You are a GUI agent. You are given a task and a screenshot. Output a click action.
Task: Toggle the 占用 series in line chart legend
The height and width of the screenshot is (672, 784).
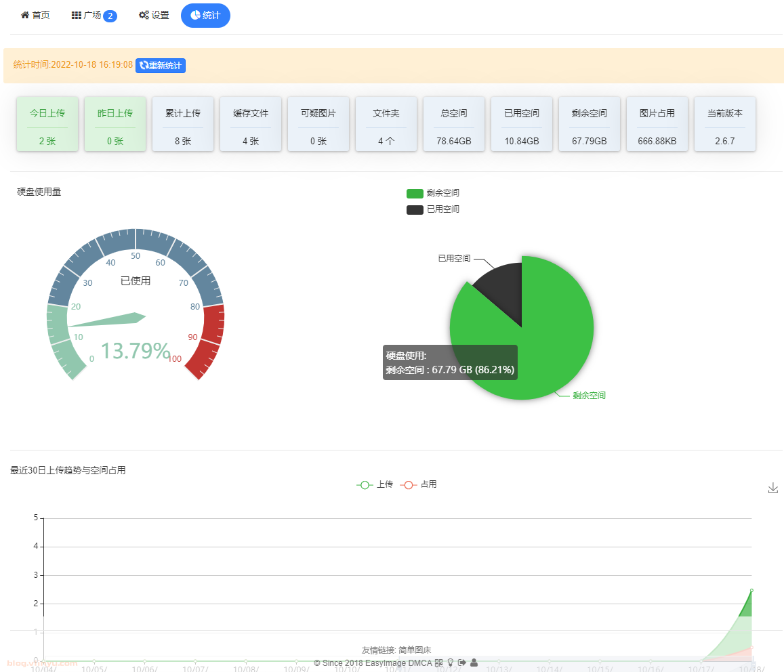click(x=418, y=485)
